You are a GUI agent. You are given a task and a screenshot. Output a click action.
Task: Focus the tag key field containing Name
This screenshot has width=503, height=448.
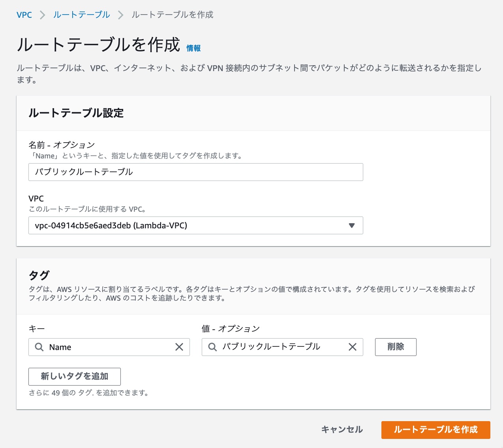(99, 347)
